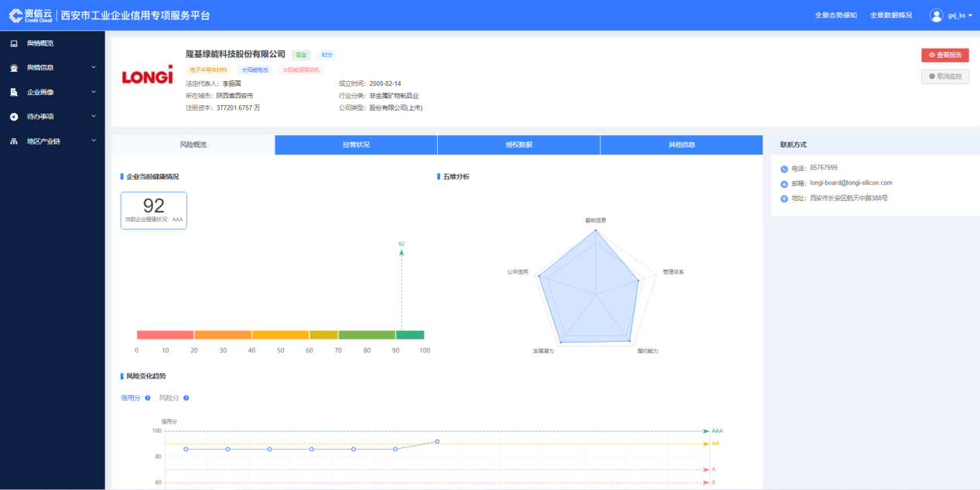Click the 地区产业链 hierarchy icon in sidebar
Image resolution: width=980 pixels, height=490 pixels.
[14, 141]
